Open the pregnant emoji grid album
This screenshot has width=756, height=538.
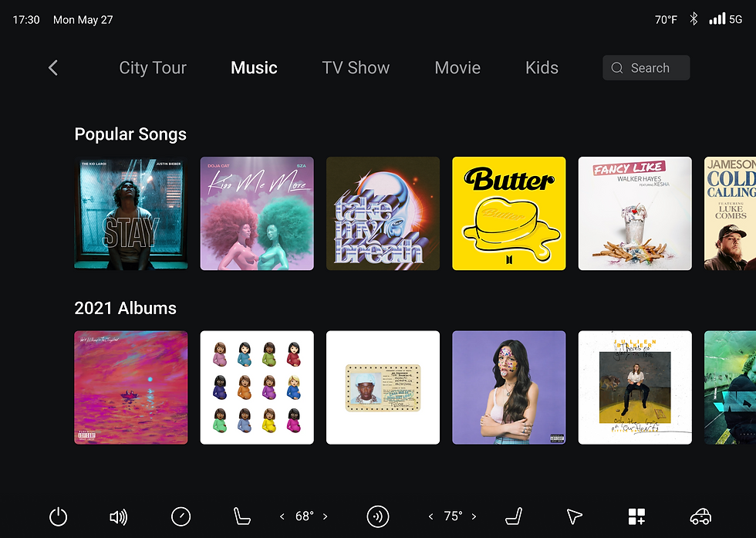click(x=257, y=387)
